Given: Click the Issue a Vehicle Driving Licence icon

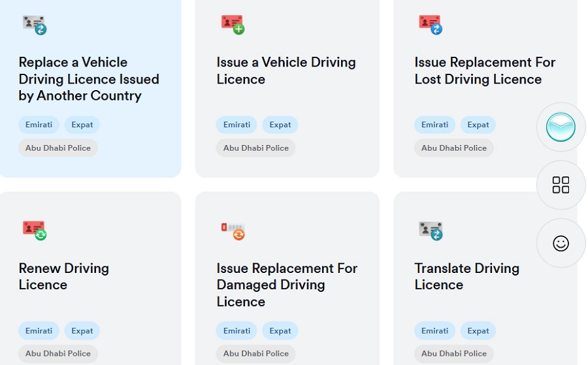Looking at the screenshot, I should pos(233,25).
